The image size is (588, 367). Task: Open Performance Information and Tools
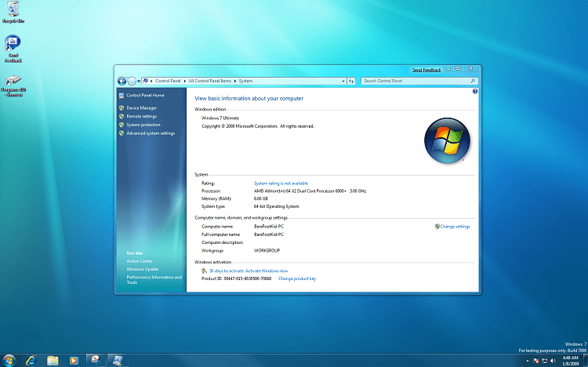pos(154,280)
